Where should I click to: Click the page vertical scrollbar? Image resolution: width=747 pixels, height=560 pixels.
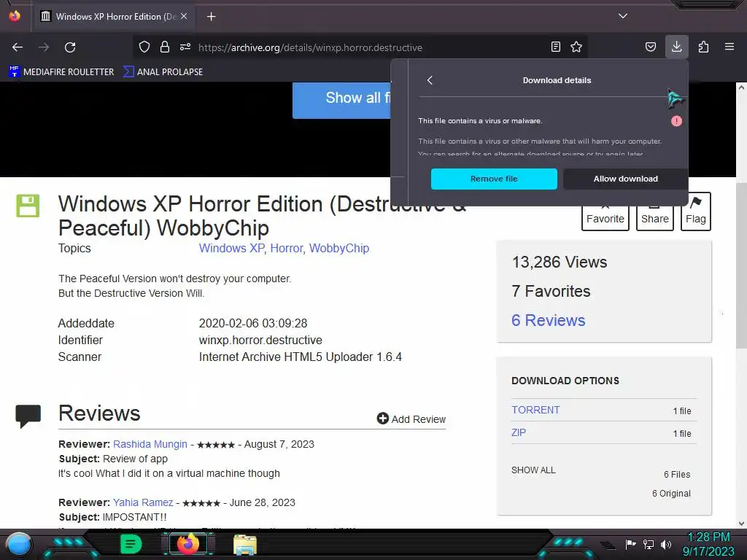pyautogui.click(x=741, y=265)
